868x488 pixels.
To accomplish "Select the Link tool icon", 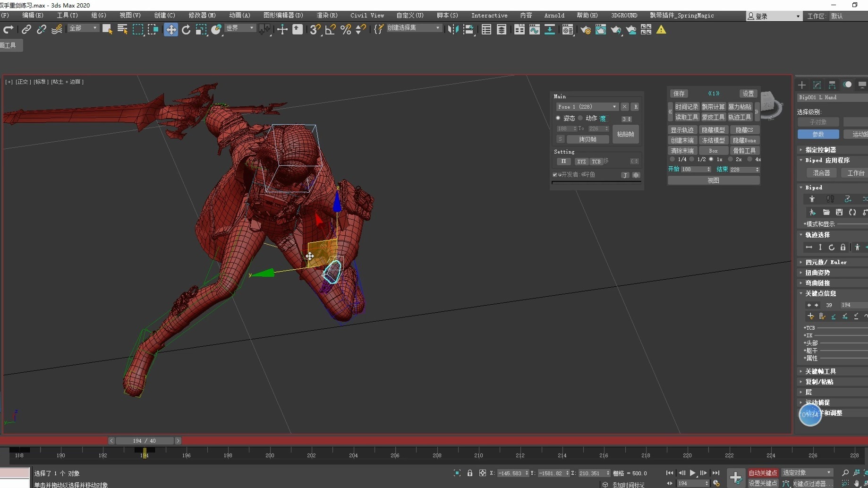I will [x=26, y=30].
